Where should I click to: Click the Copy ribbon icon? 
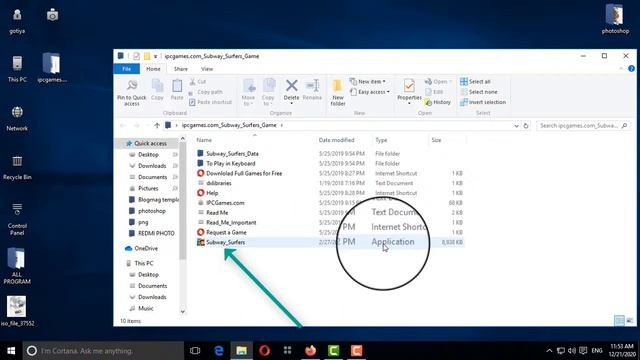coord(157,89)
